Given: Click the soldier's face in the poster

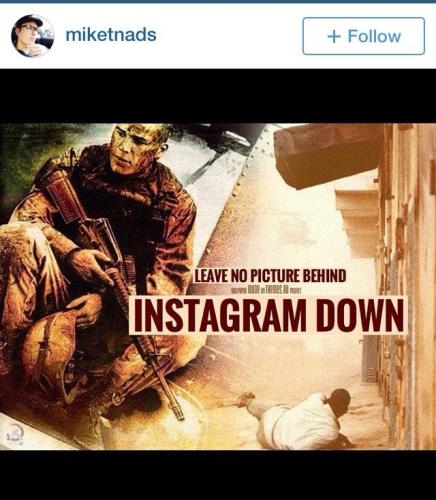Looking at the screenshot, I should [135, 147].
